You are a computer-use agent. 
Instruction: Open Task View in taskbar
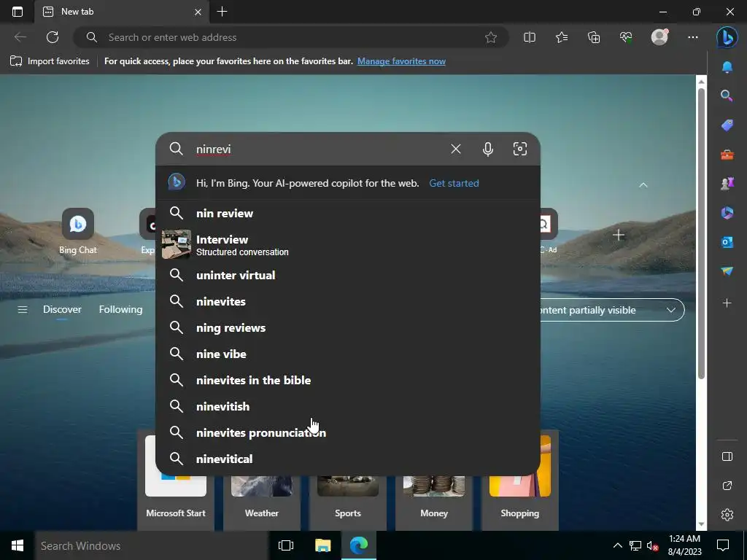286,545
